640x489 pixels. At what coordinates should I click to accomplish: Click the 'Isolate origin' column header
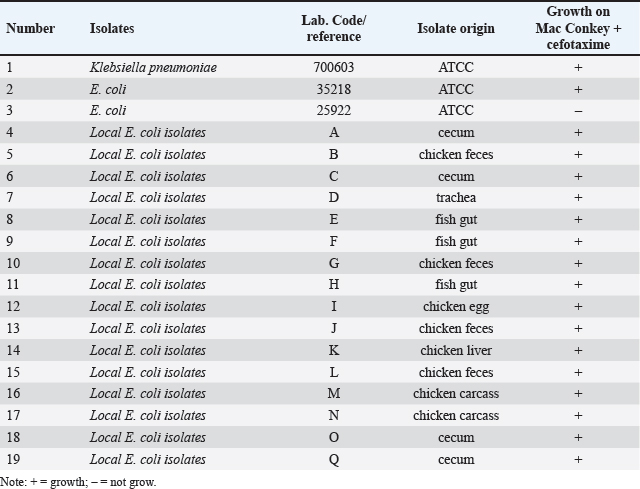click(x=456, y=29)
